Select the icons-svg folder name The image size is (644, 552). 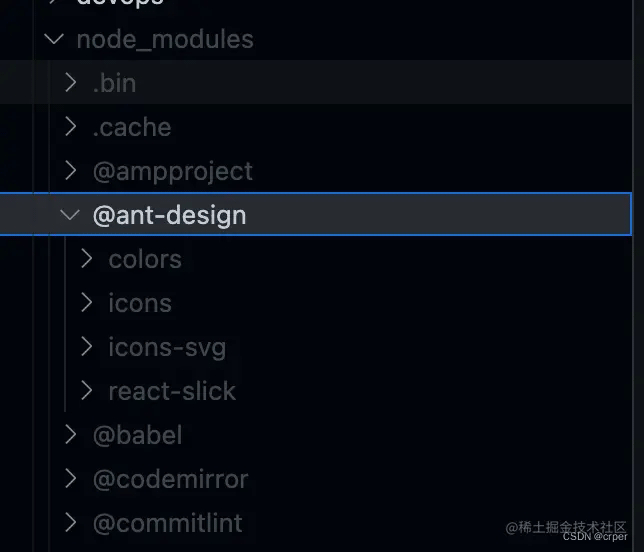[x=167, y=348]
